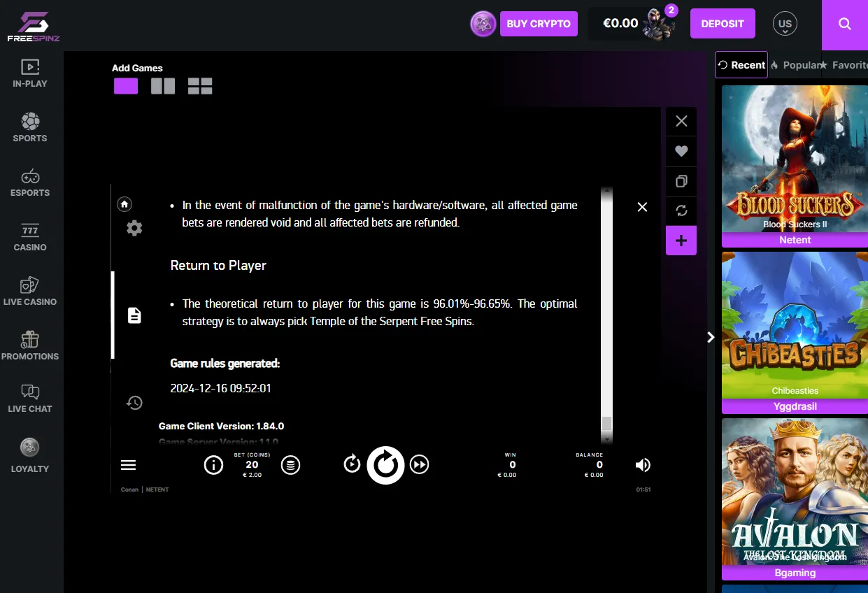Open Chibeasties game thumbnail
This screenshot has height=593, width=868.
(795, 325)
